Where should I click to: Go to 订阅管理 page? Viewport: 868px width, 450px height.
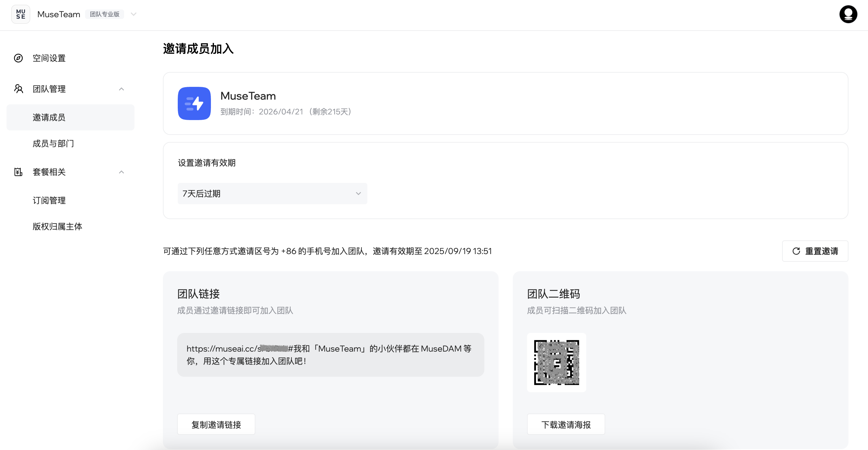pyautogui.click(x=49, y=200)
